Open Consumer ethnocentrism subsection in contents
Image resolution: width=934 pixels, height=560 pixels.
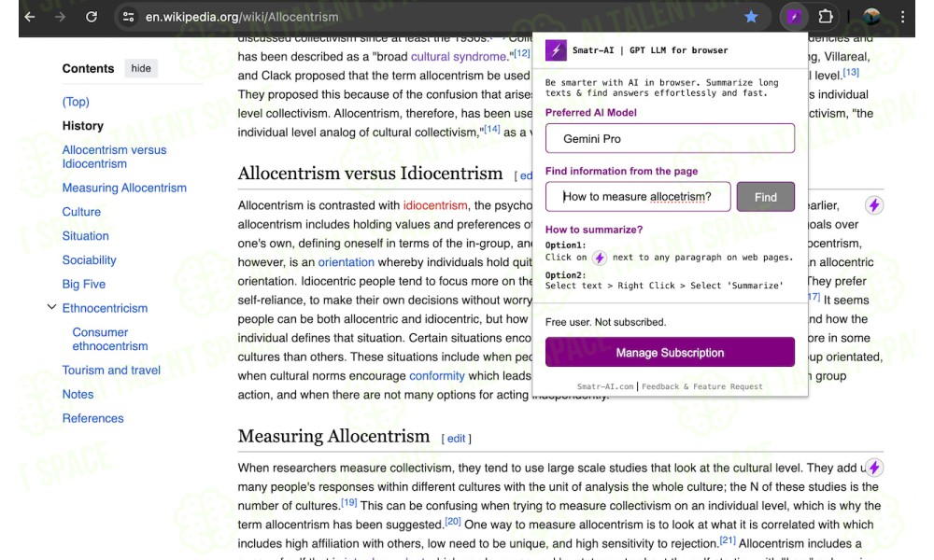pyautogui.click(x=110, y=339)
